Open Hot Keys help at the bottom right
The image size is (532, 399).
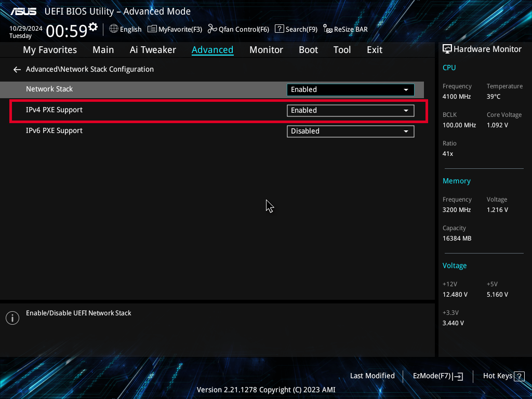coord(503,376)
